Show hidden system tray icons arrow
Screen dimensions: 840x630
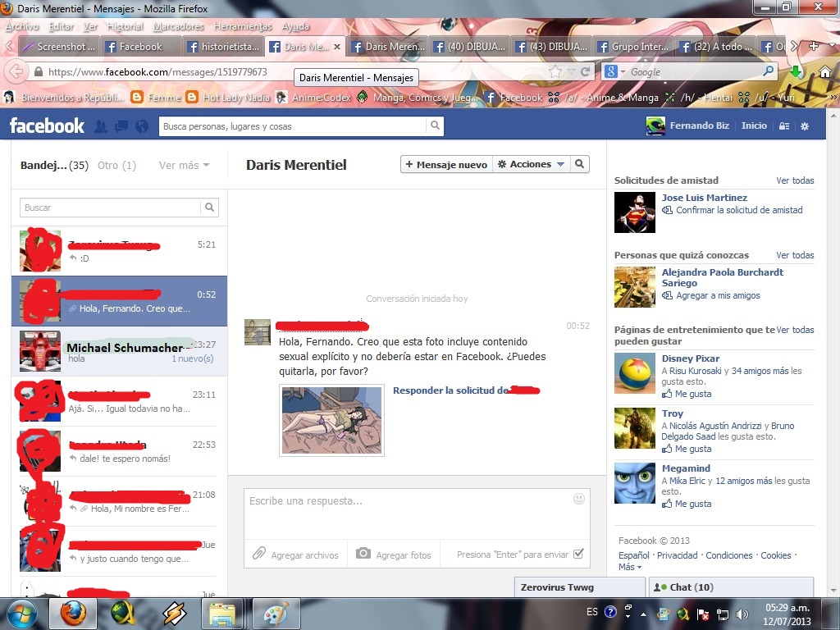[x=643, y=614]
